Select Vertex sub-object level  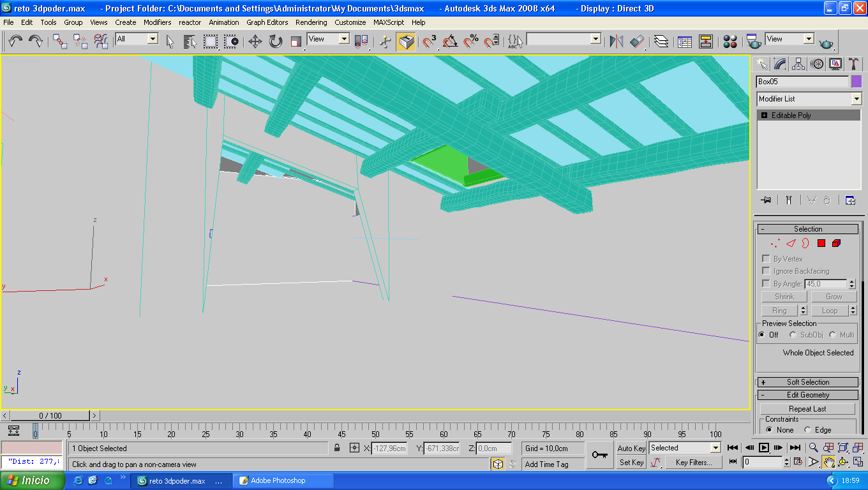tap(775, 243)
